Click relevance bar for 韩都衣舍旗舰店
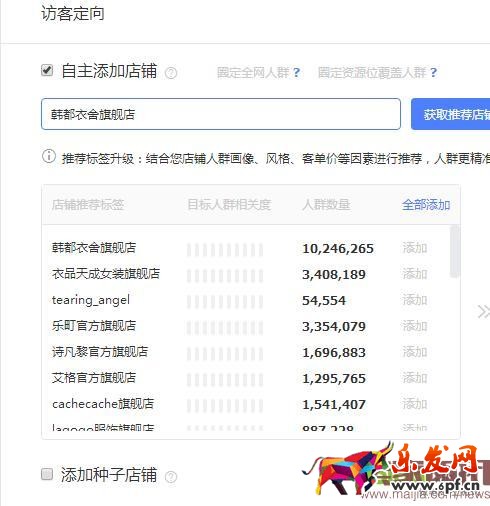The height and width of the screenshot is (506, 490). pyautogui.click(x=225, y=250)
